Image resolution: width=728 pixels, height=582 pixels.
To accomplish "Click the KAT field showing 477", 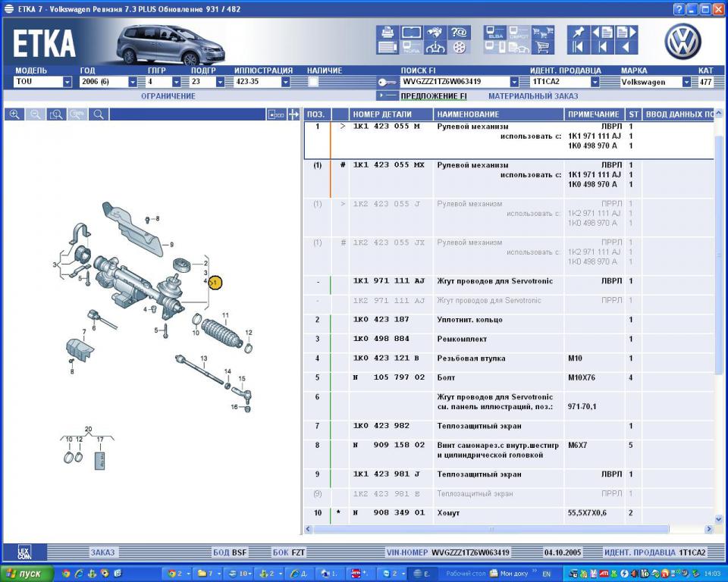I will [706, 82].
